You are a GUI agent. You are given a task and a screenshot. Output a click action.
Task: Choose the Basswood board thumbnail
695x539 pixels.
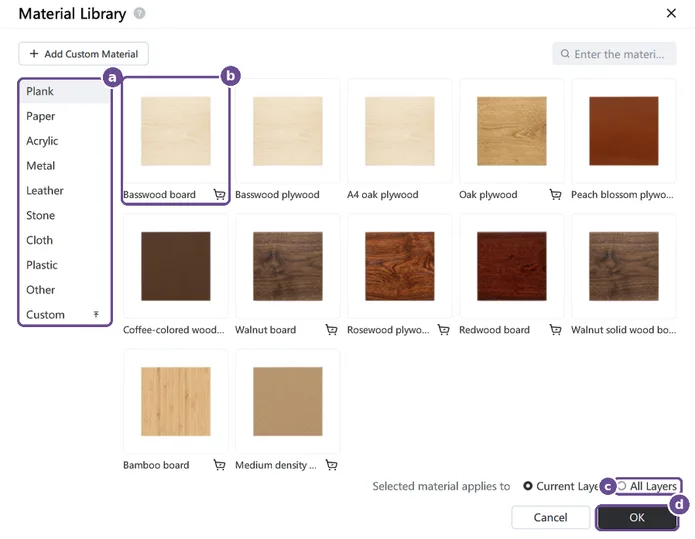[176, 131]
